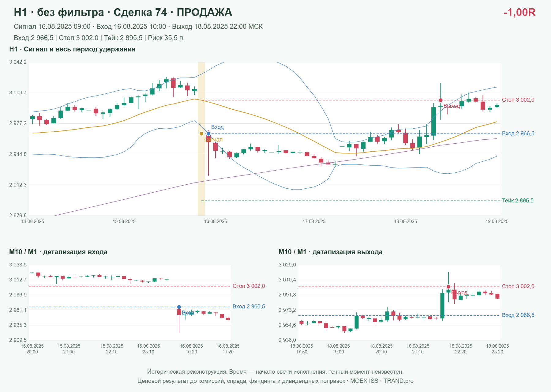Click the '2 879,8' price axis label
Viewport: 551px width, 392px height.
tap(18, 216)
